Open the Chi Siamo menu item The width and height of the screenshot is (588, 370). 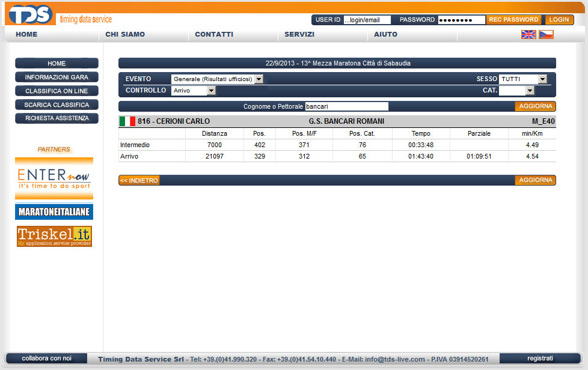(125, 34)
